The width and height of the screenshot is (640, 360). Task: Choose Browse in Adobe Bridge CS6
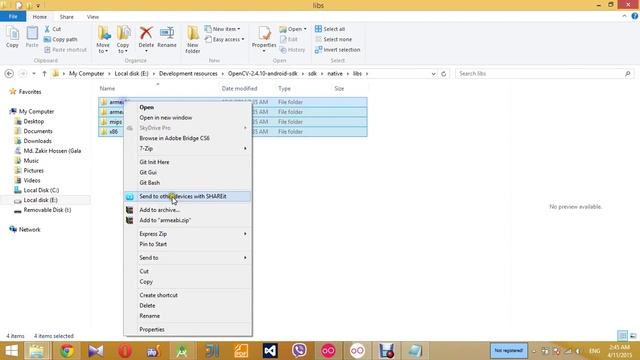point(174,138)
